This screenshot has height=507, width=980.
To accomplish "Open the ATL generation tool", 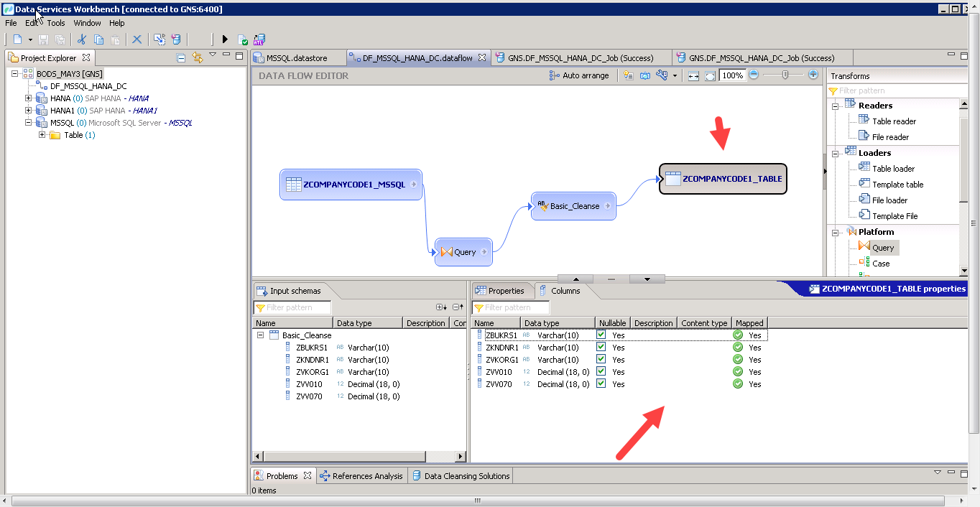I will pyautogui.click(x=259, y=39).
